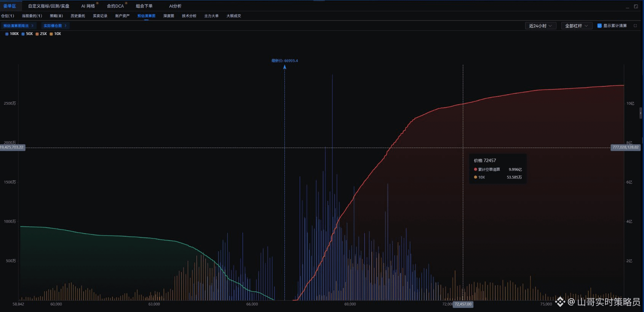
Task: Open 账户资产 sub-tab
Action: click(x=122, y=16)
